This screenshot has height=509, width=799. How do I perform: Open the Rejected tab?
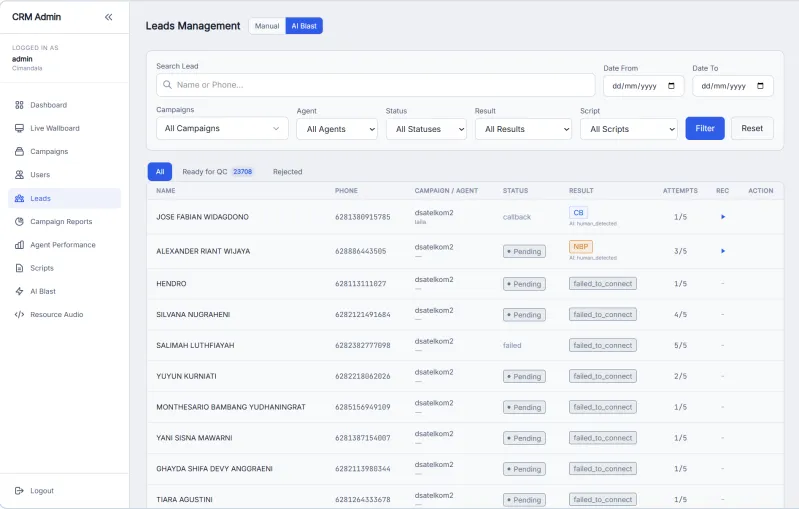pos(287,172)
